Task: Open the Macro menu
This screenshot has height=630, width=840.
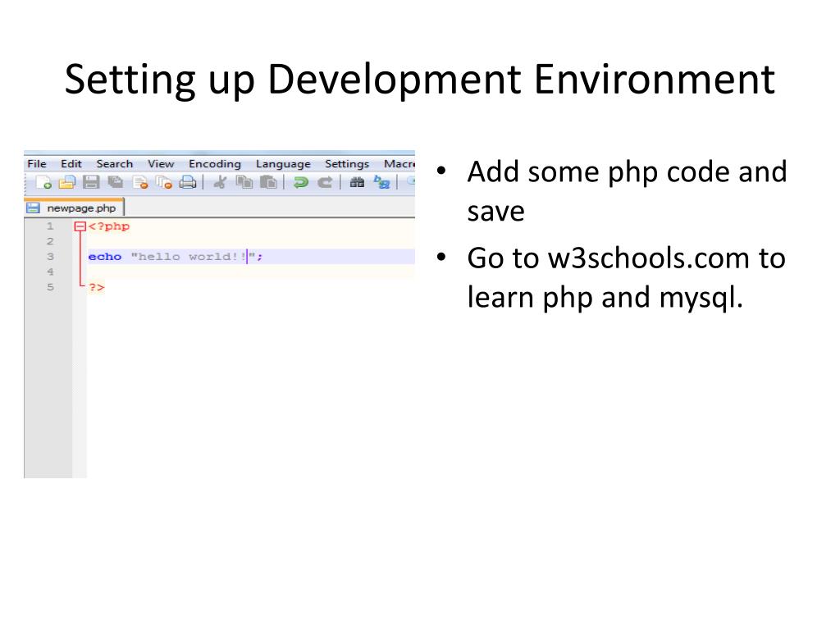Action: pos(399,164)
